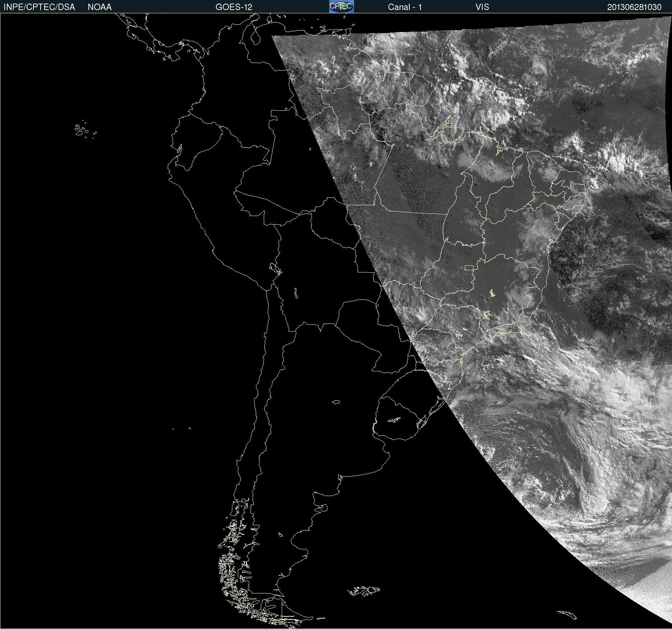Click the 201306281030 timestamp
This screenshot has width=672, height=629.
[x=634, y=7]
